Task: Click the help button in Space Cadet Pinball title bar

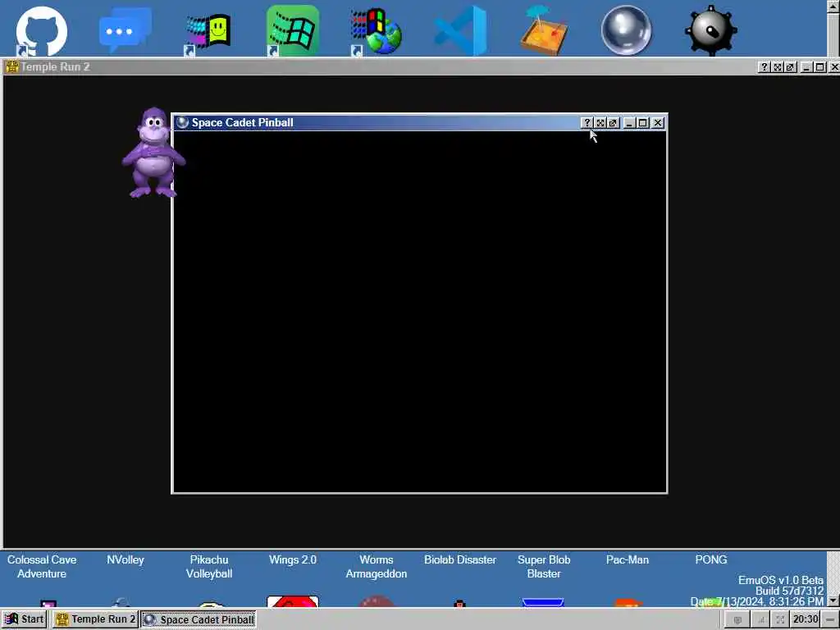Action: point(587,123)
